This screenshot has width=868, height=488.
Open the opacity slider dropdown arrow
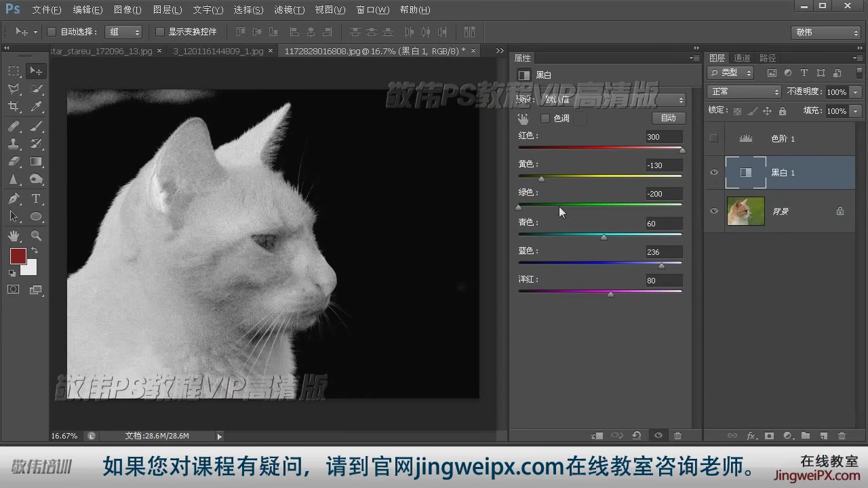click(856, 92)
